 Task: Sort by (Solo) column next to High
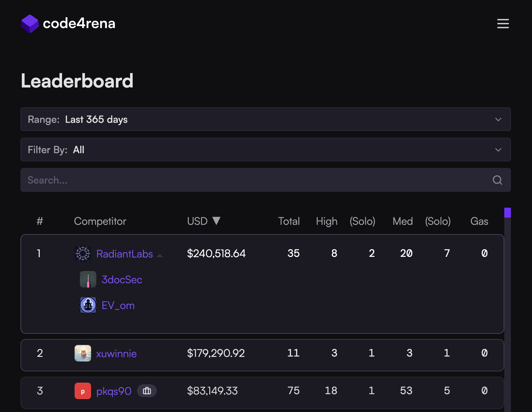tap(362, 221)
